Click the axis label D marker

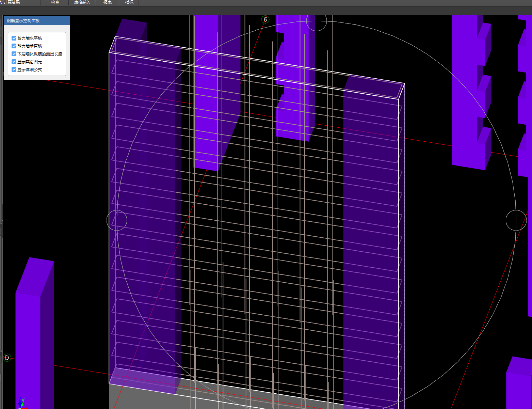point(7,358)
